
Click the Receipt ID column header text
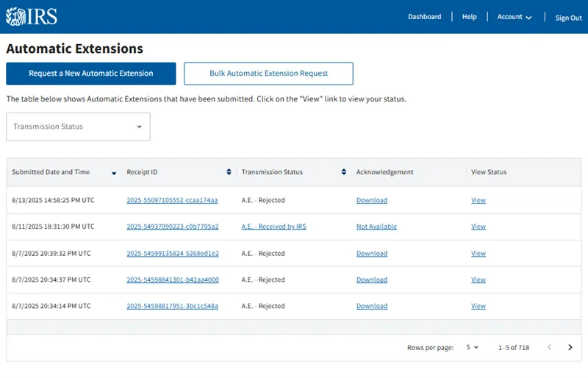(x=142, y=172)
